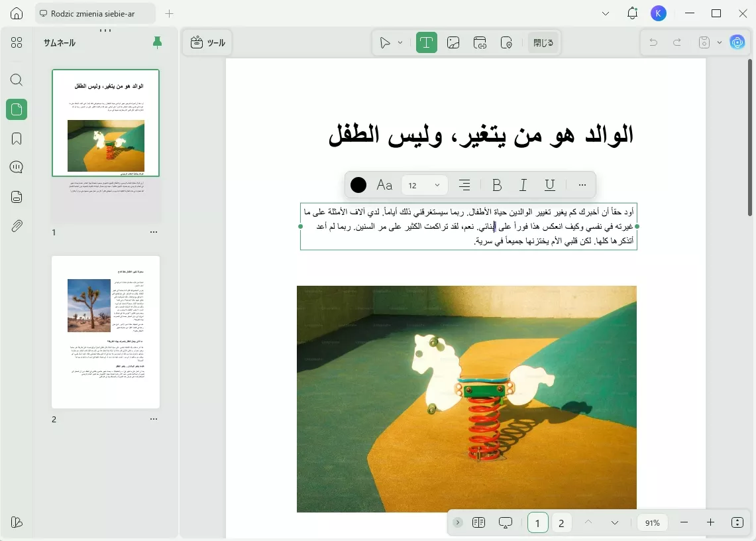
Task: Select the page-with-marker tool in edit toolbar
Action: click(506, 42)
